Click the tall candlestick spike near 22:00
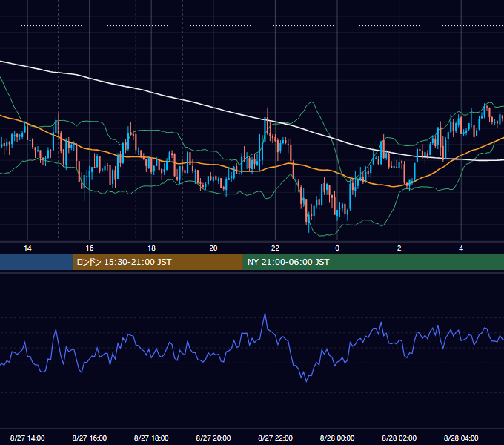504x445 pixels. (265, 124)
